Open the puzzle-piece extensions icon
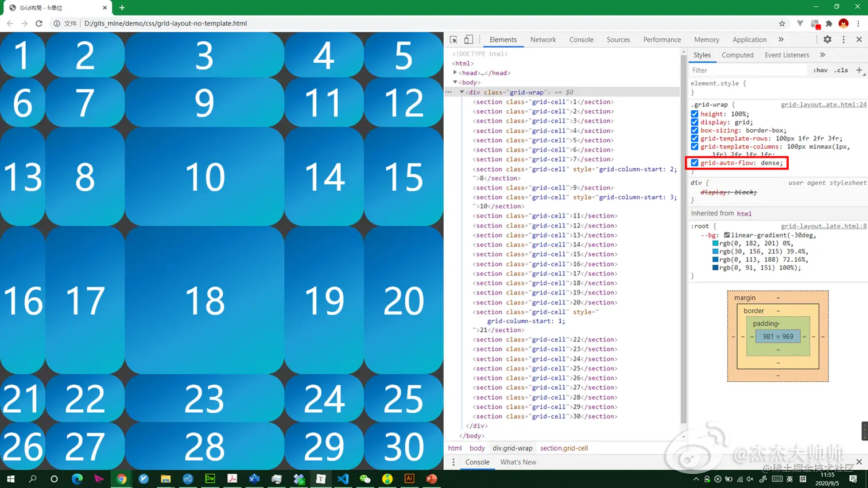Screen dimensions: 868x488 (x=829, y=24)
